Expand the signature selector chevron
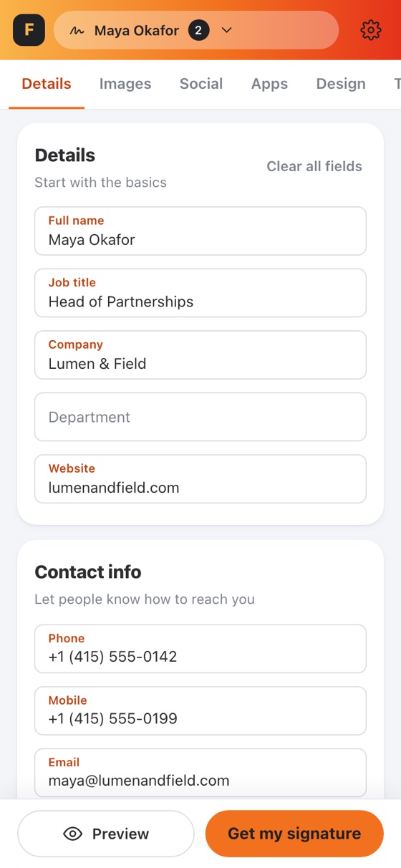 (227, 31)
